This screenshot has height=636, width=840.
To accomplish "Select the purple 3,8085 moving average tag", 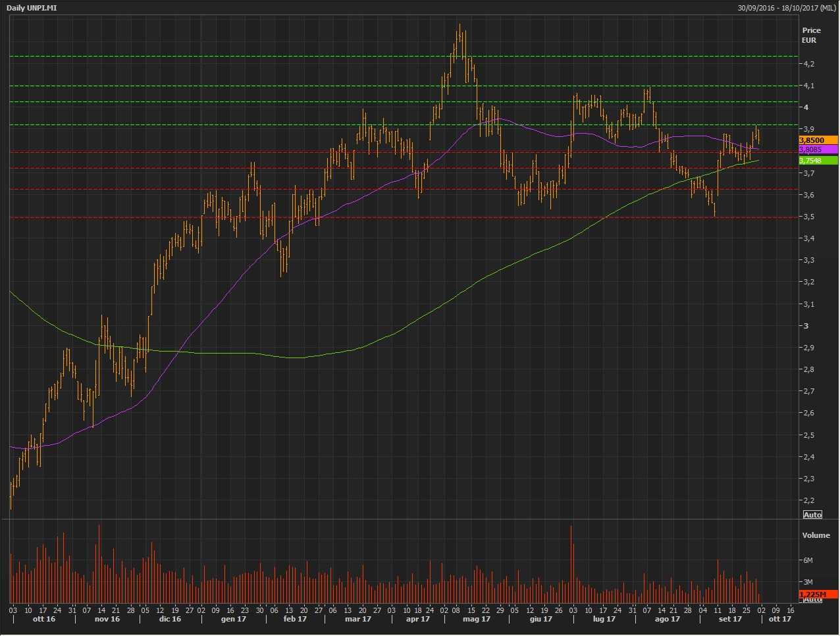I will click(x=818, y=150).
